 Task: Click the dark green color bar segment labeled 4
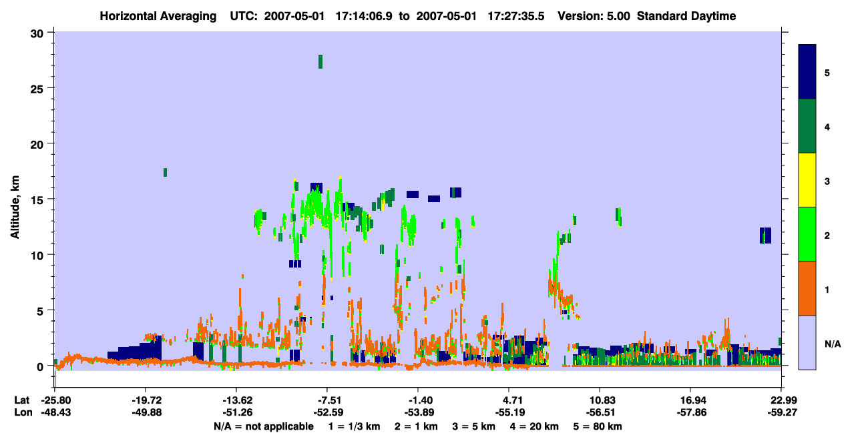click(807, 126)
